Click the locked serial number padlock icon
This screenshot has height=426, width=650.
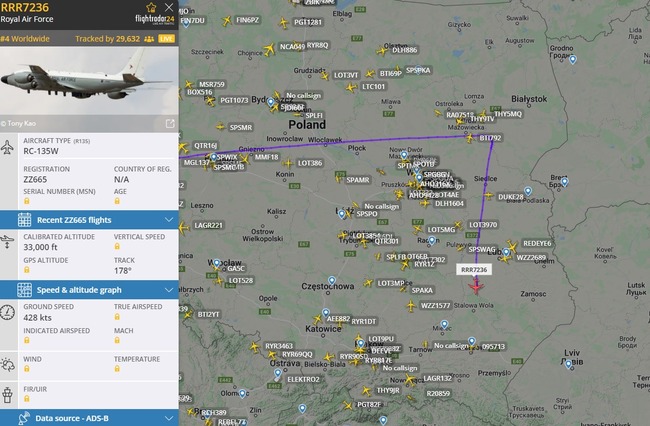[27, 201]
